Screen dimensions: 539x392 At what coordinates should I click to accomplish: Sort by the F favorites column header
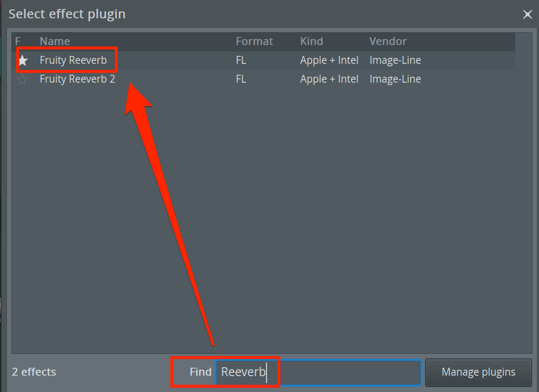(18, 41)
